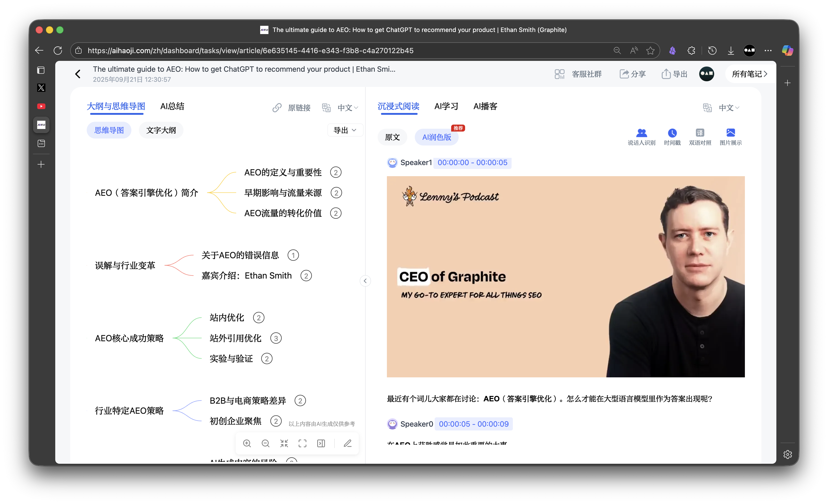Open YouTube from the browser sidebar

click(x=41, y=106)
